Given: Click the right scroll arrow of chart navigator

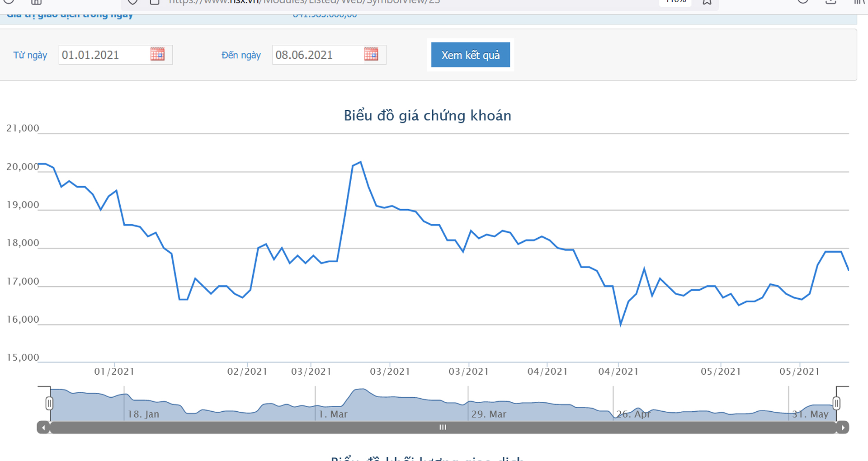Looking at the screenshot, I should pos(843,428).
